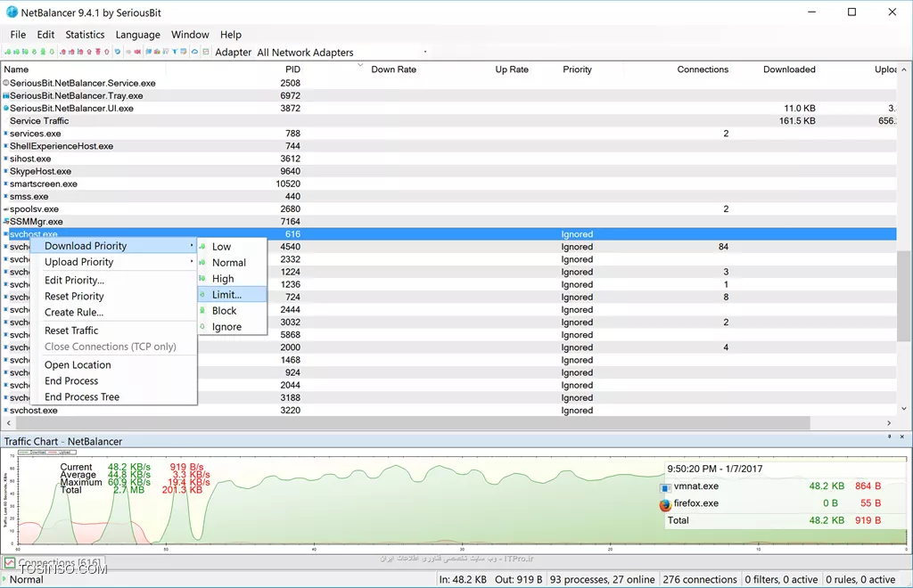Click '0 filters, 0 active' status entry

781,579
